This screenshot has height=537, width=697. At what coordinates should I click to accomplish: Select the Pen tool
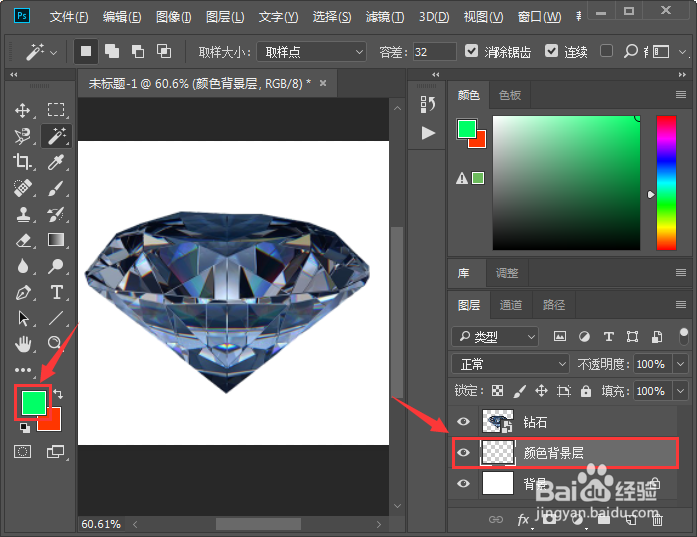click(23, 292)
